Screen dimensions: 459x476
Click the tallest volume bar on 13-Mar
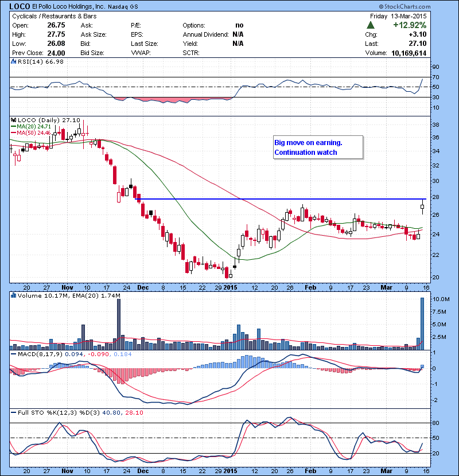pos(422,324)
